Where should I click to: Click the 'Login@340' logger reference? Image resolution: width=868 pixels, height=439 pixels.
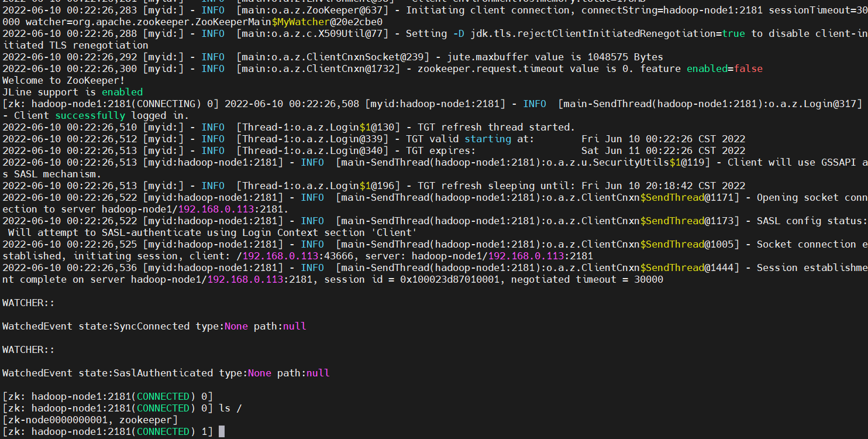pos(356,150)
